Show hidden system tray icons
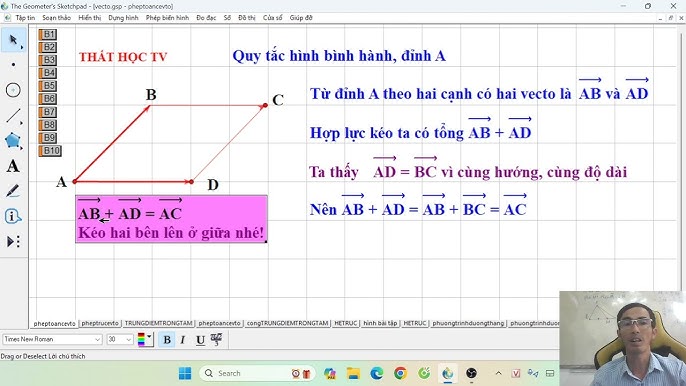686x386 pixels. click(498, 373)
